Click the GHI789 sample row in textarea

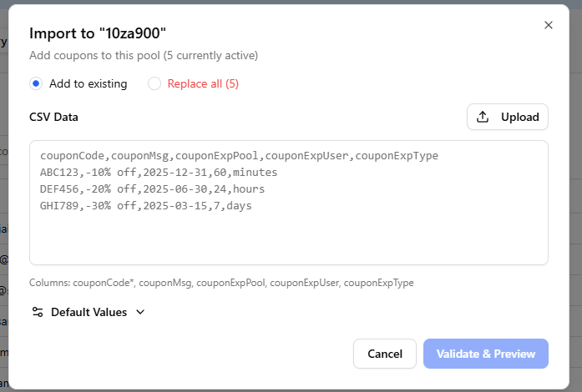pos(146,206)
